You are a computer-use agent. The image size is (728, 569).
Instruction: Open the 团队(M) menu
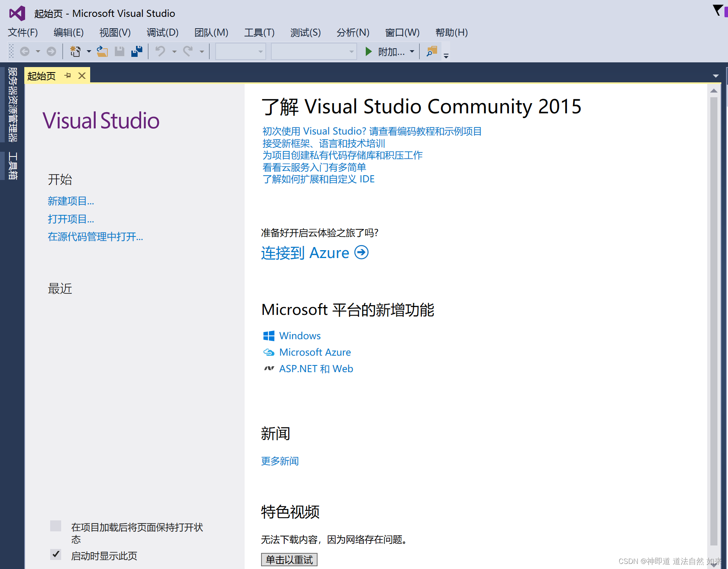coord(211,33)
